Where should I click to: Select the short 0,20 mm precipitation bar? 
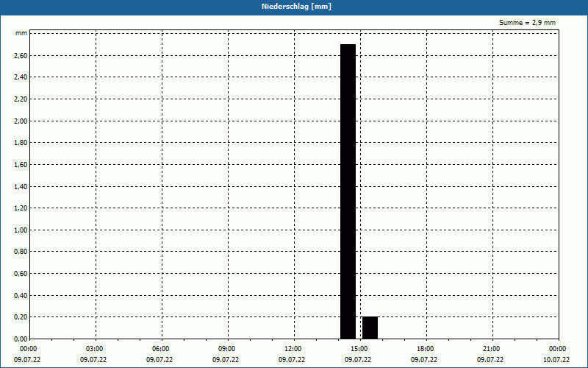tap(370, 328)
